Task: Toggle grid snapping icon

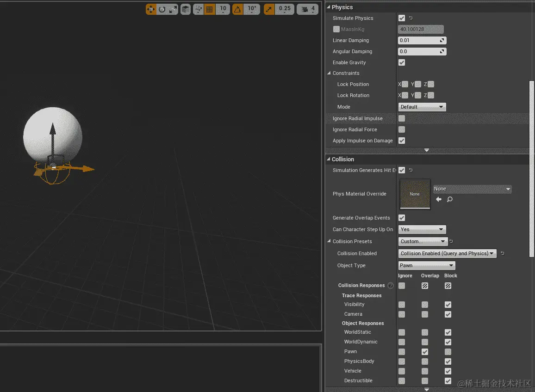Action: 210,9
